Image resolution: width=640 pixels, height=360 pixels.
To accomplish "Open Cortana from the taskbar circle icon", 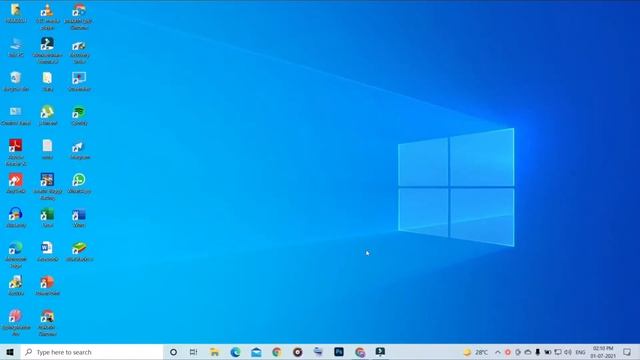I will [x=173, y=352].
